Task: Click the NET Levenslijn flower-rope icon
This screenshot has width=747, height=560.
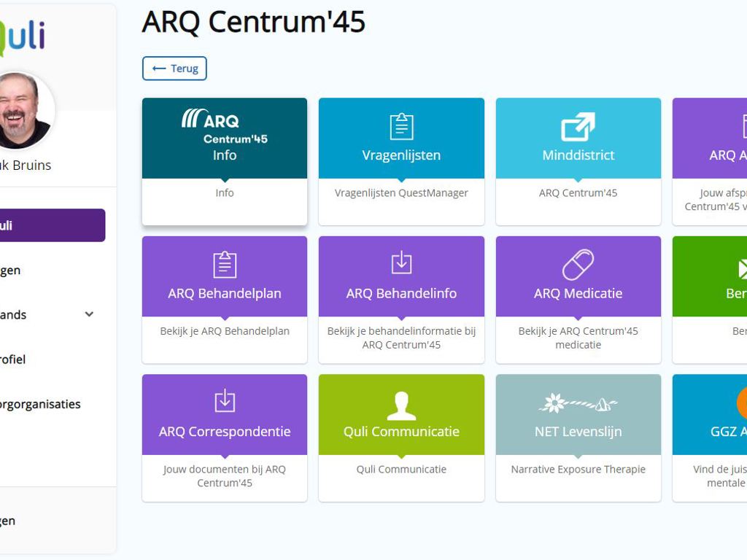Action: click(578, 403)
